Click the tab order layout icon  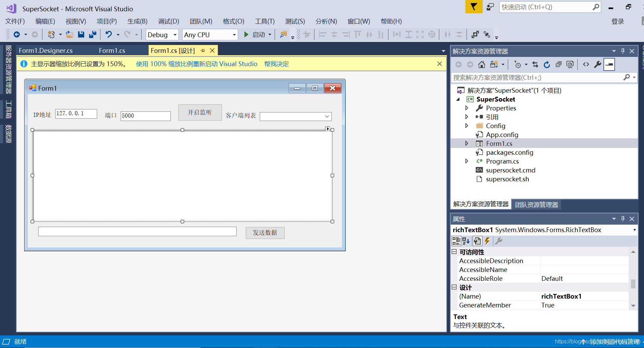(487, 34)
